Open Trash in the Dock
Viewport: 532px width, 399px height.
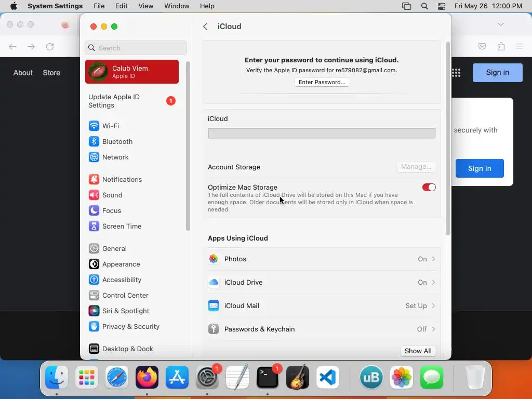coord(475,377)
